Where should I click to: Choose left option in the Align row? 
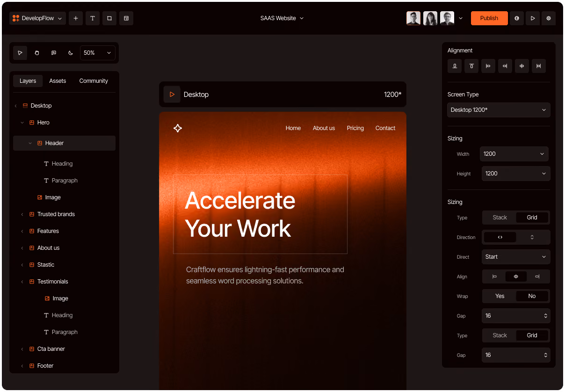pos(494,276)
